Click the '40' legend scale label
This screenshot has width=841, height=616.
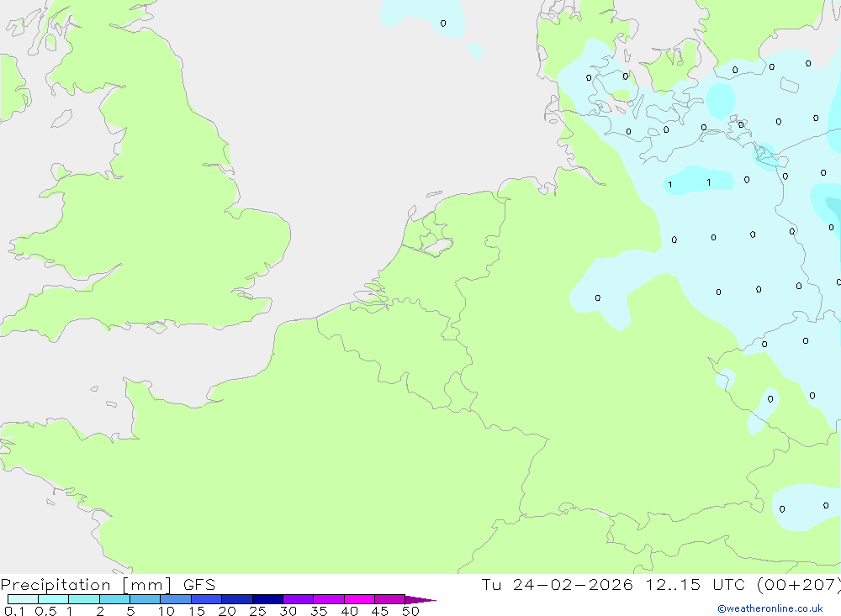point(349,611)
